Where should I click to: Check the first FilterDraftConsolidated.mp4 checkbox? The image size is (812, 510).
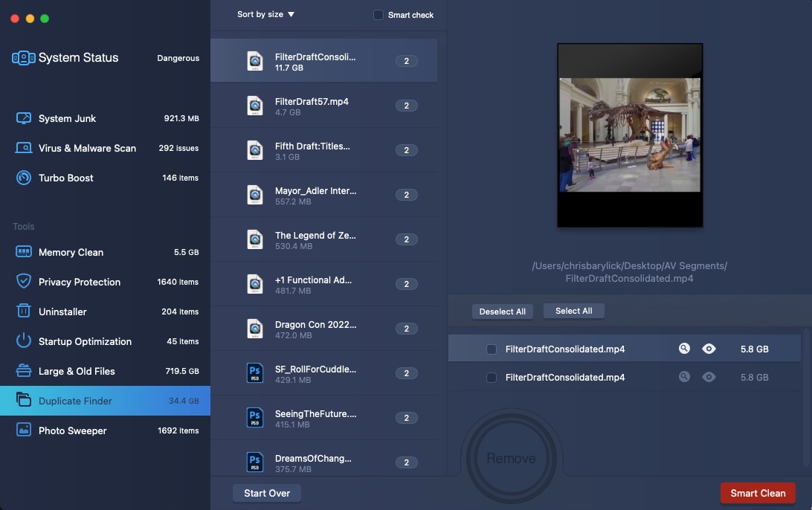(x=492, y=349)
